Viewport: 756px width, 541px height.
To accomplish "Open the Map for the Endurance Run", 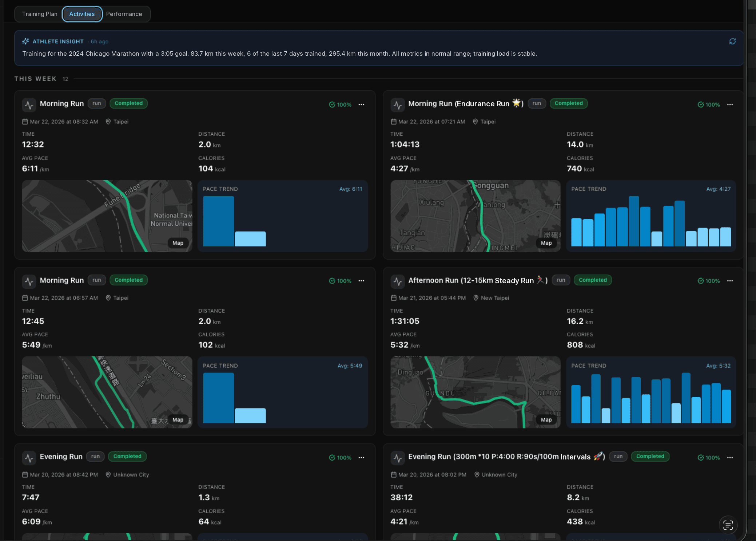I will pos(546,243).
